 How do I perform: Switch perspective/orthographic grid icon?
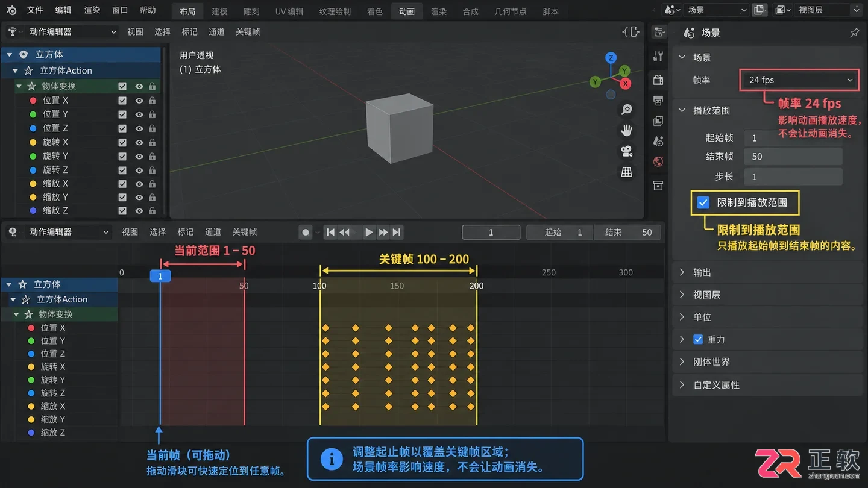[x=627, y=172]
